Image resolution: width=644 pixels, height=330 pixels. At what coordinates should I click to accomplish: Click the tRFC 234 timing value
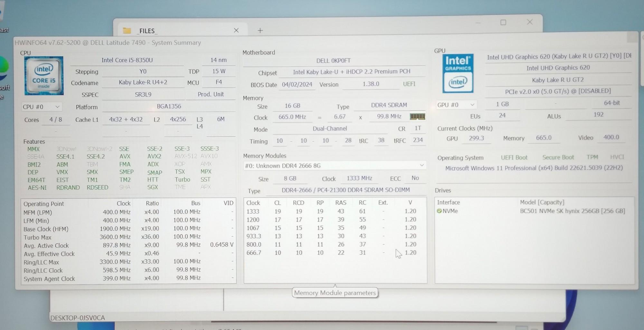tap(418, 140)
